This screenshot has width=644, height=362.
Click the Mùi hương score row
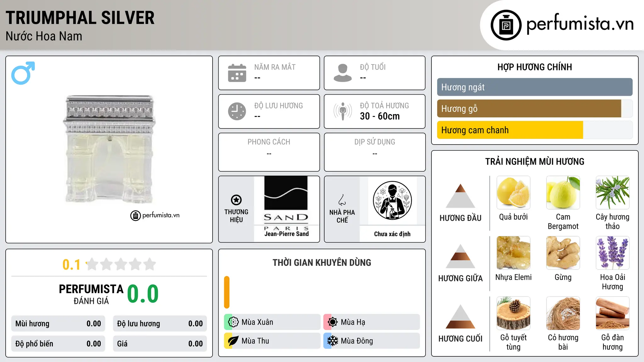tap(58, 324)
